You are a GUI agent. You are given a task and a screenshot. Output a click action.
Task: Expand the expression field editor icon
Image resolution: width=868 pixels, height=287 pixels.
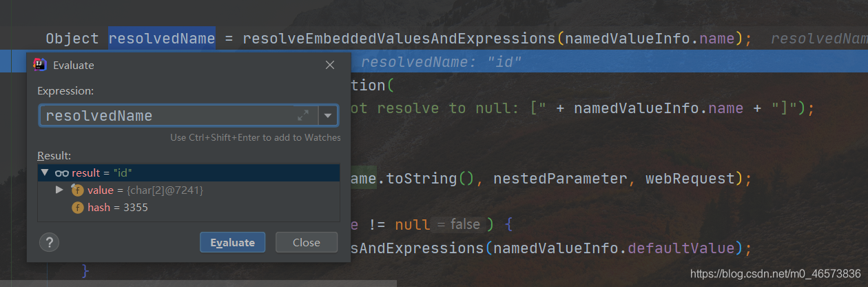point(303,116)
